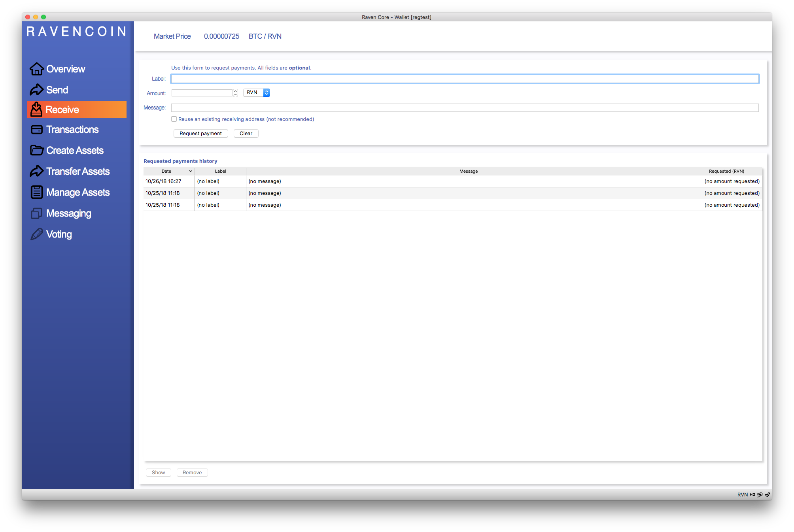Open the Overview house icon
Viewport: 794px width, 532px height.
(x=36, y=69)
